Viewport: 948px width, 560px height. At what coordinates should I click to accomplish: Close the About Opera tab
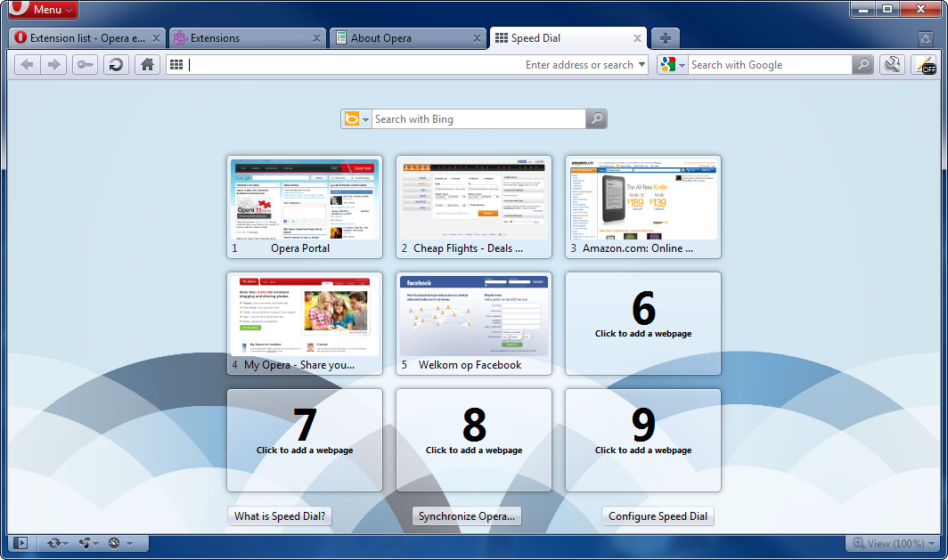pyautogui.click(x=477, y=38)
